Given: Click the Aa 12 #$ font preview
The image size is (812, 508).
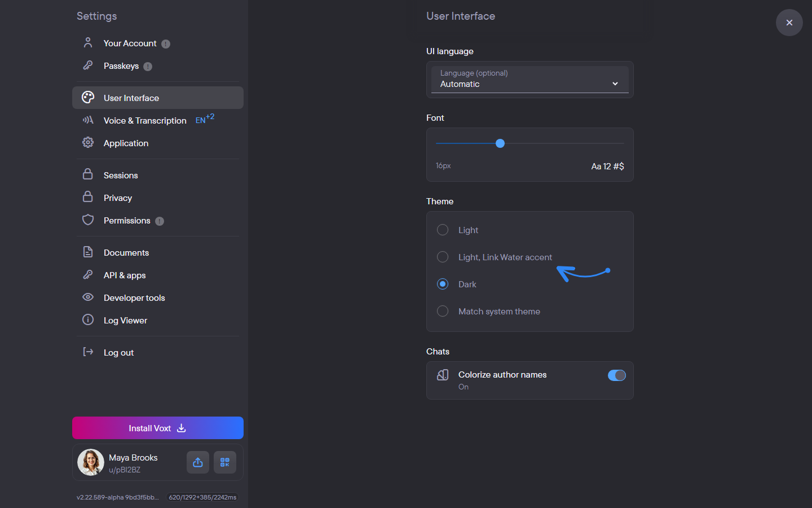Looking at the screenshot, I should click(x=607, y=166).
